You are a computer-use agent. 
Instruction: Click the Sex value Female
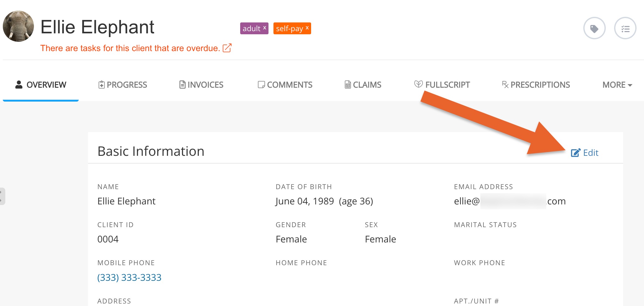tap(380, 239)
